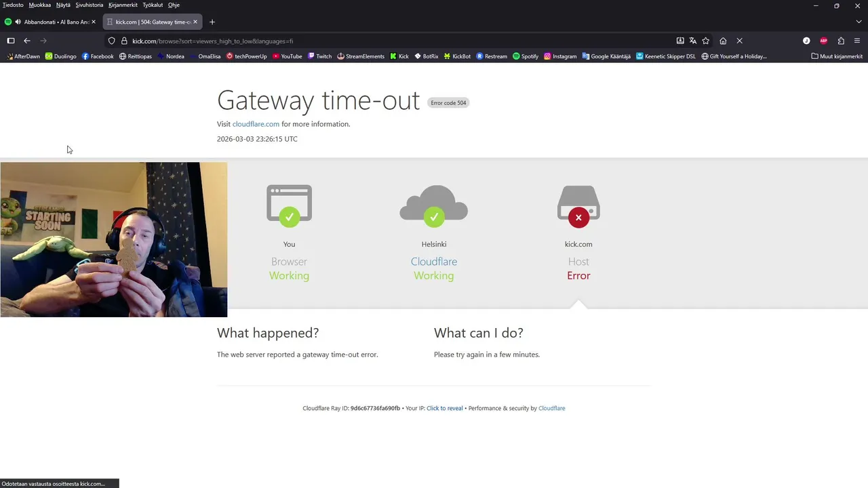Click the Cloudflare link under Helsinki
This screenshot has height=488, width=868.
point(434,262)
